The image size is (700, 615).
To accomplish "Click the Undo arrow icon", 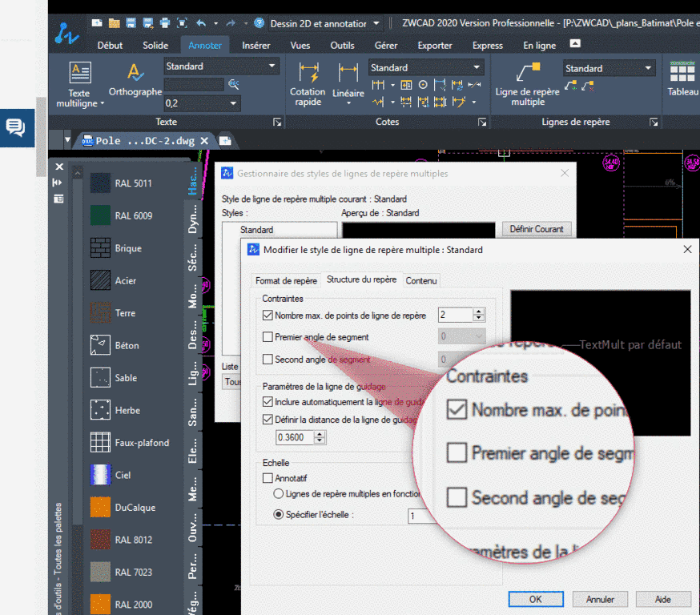I will tap(201, 22).
